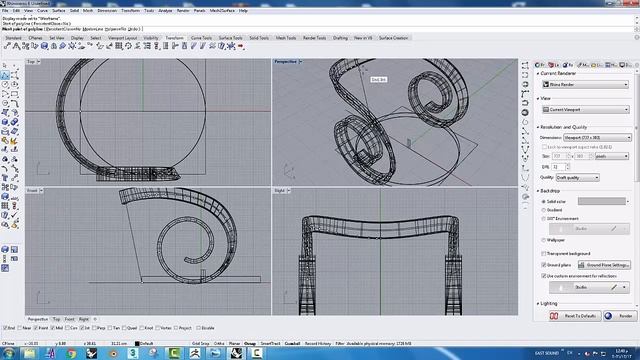This screenshot has height=360, width=640.
Task: Click the blue sphere icon in Transform toolbar
Action: (44, 46)
